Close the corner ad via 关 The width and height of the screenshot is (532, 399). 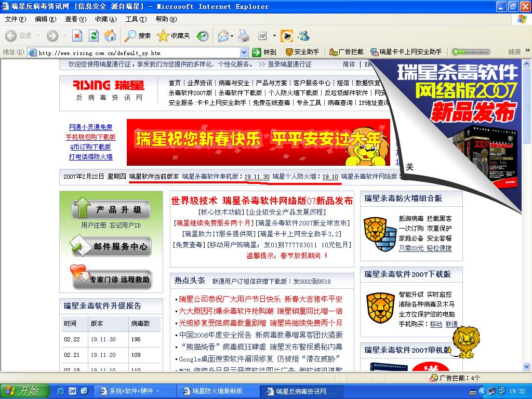[x=409, y=167]
